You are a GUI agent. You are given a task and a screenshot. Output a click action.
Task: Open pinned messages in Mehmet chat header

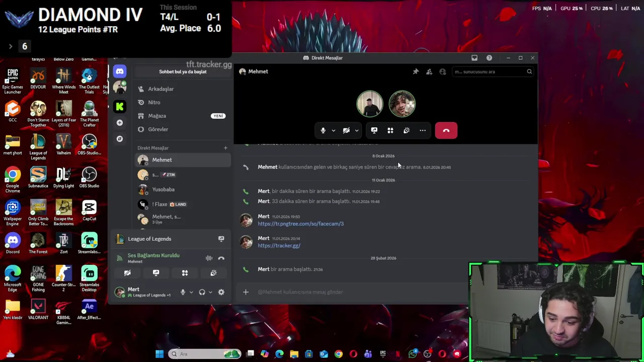(416, 72)
